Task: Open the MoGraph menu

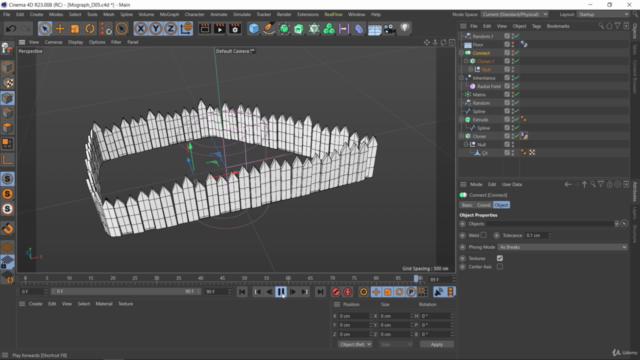Action: coord(169,14)
